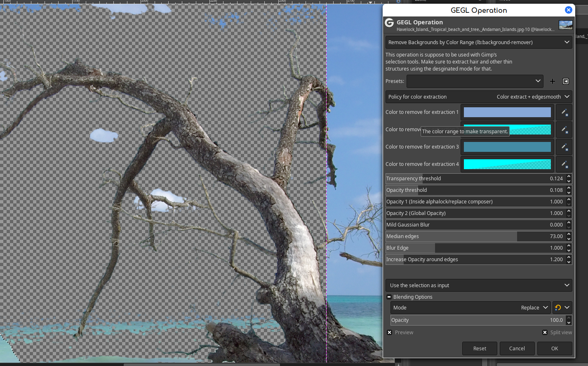Turn off Split view
This screenshot has width=588, height=366.
coord(545,332)
